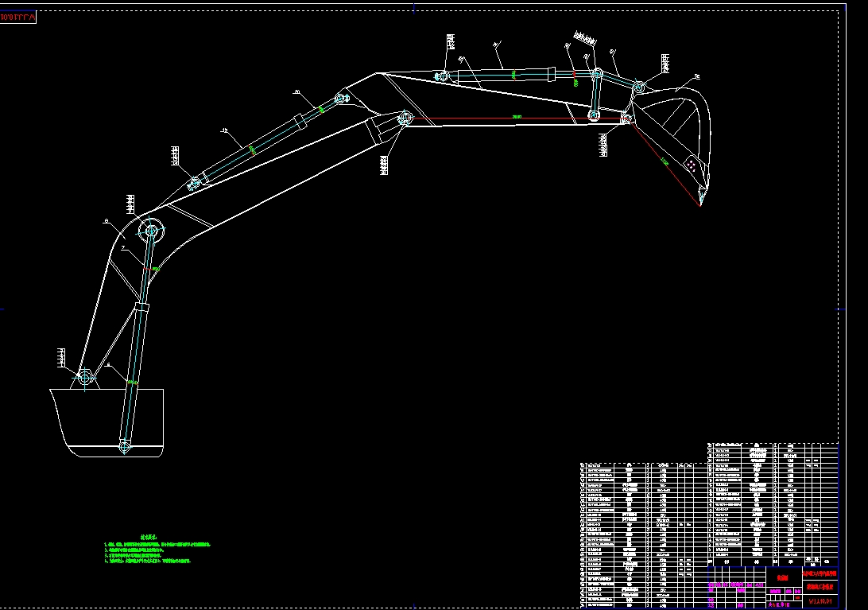868x610 pixels.
Task: Click the connecting link pin on bucket top
Action: (638, 87)
